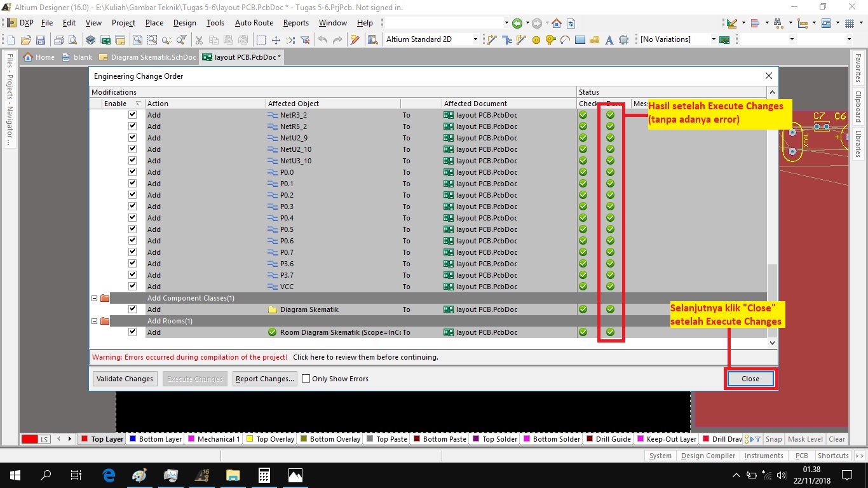Select the Place Arc tool icon
The height and width of the screenshot is (488, 868).
tap(565, 40)
